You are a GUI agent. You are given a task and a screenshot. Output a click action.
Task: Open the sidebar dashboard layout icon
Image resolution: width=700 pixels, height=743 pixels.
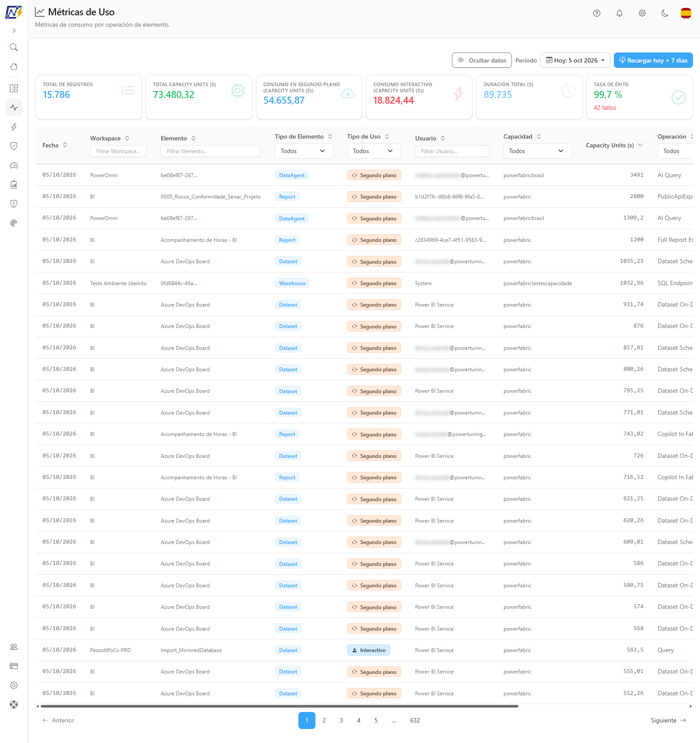pyautogui.click(x=14, y=88)
